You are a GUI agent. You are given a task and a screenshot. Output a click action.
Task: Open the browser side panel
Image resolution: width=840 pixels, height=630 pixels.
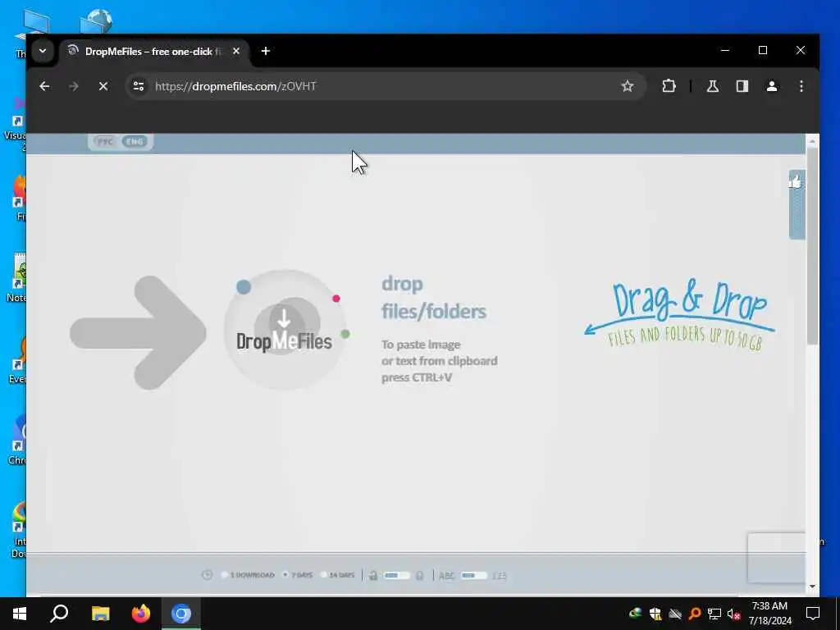pos(742,86)
